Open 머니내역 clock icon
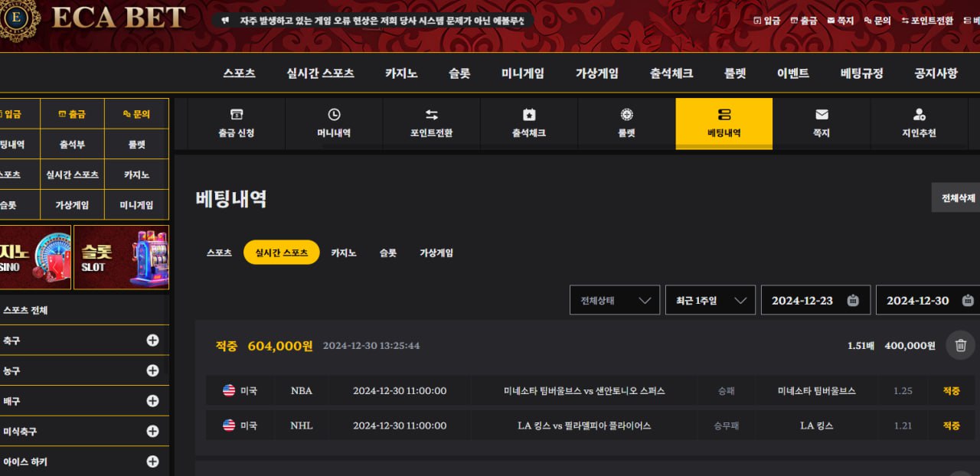 coord(334,115)
